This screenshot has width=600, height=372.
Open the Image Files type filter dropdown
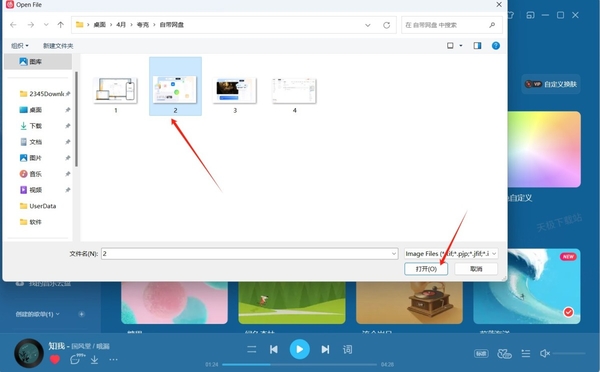coord(451,254)
